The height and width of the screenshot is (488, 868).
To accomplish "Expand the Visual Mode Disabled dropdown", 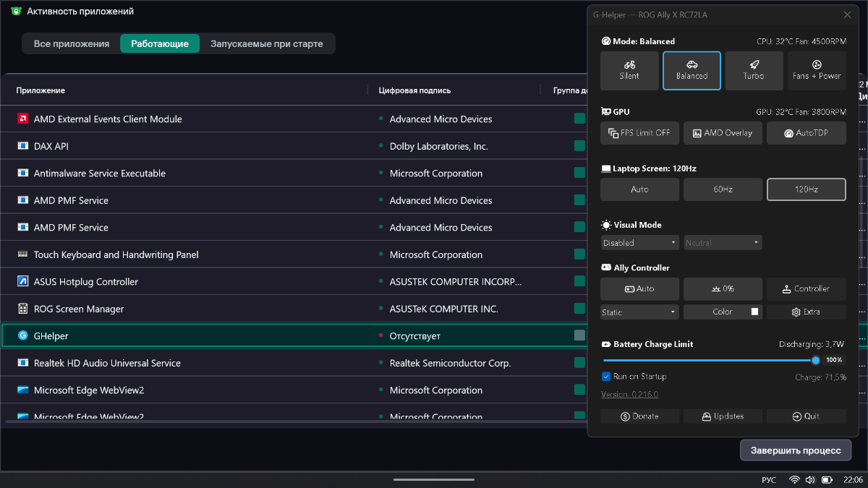I will pos(640,243).
